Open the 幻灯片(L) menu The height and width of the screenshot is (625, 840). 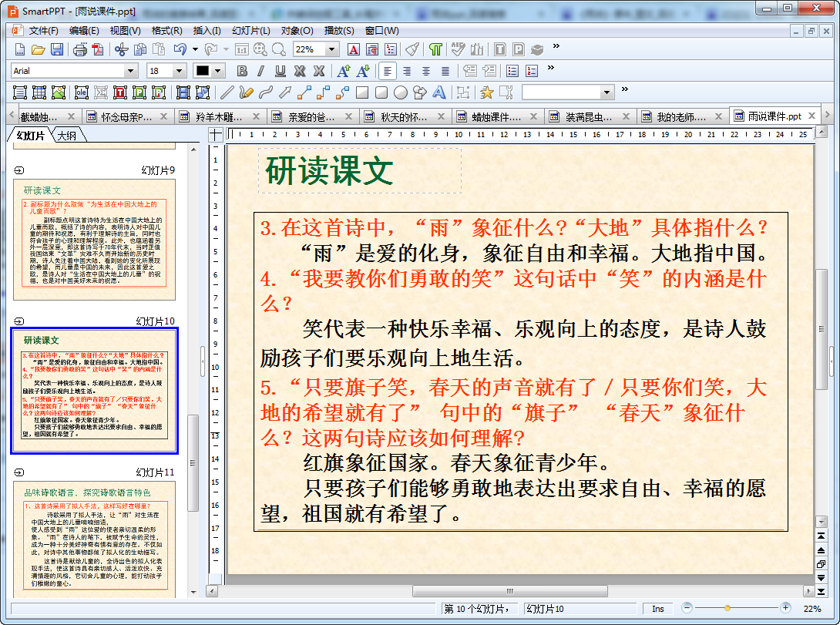250,31
